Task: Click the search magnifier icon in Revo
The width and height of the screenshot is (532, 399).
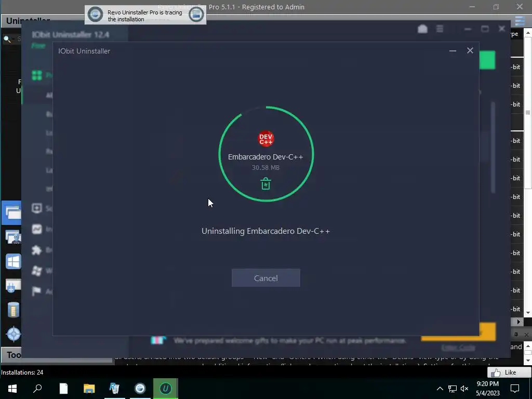Action: coord(7,38)
